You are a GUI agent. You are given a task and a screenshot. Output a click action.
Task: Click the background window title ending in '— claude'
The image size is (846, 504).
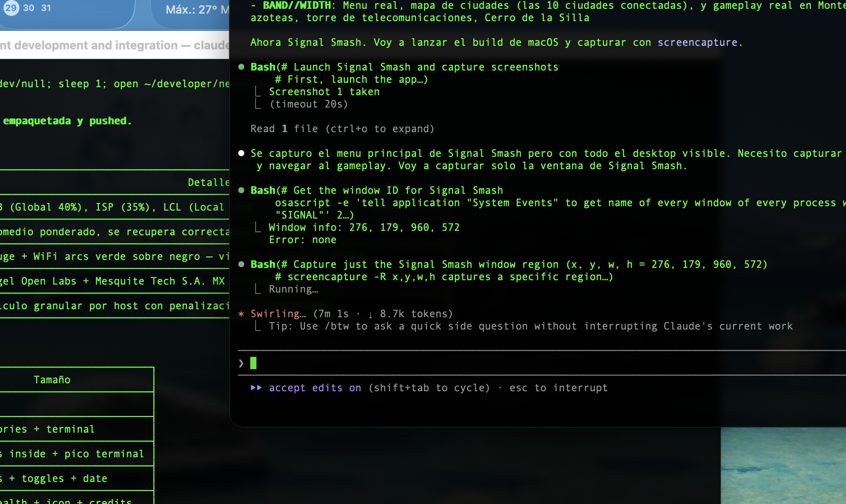115,45
